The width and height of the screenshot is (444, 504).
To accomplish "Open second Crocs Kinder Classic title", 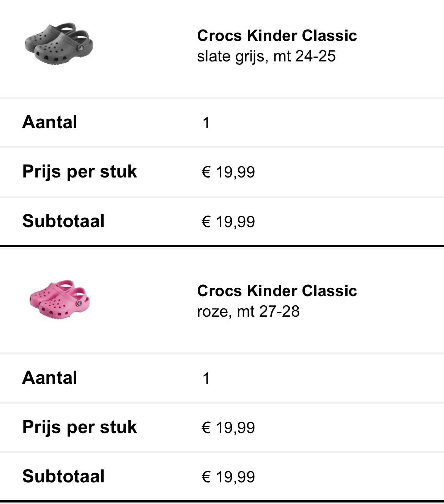I will (x=277, y=291).
